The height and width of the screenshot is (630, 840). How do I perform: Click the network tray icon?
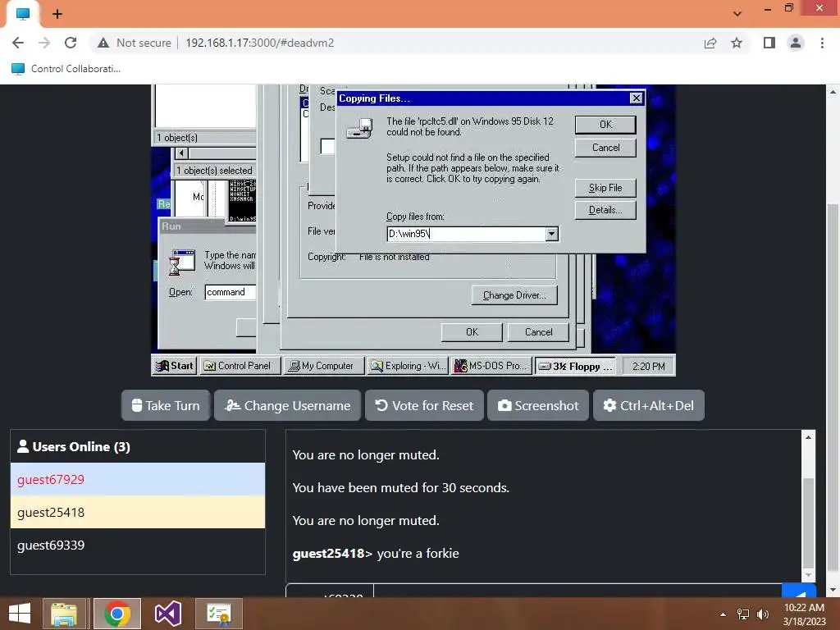pyautogui.click(x=743, y=614)
